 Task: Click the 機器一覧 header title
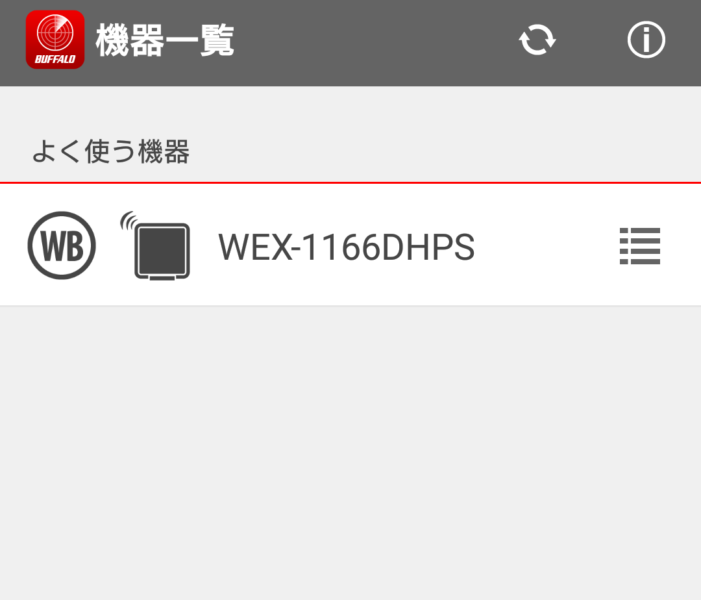pos(165,40)
